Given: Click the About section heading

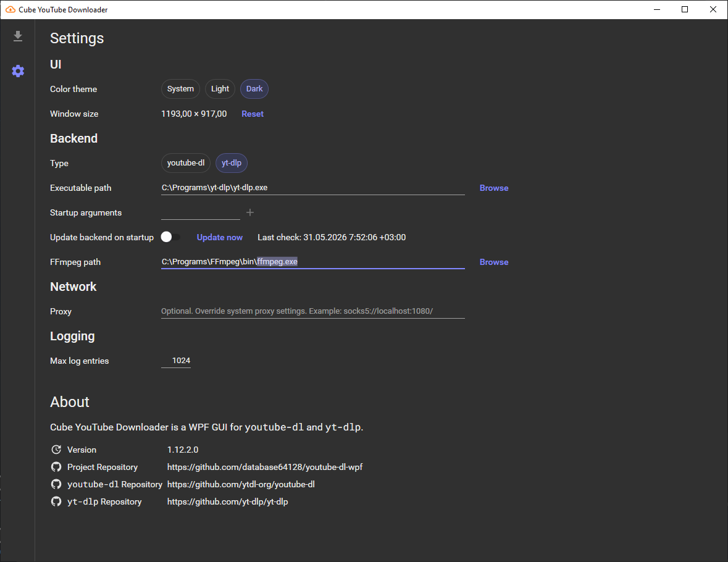Looking at the screenshot, I should click(70, 402).
